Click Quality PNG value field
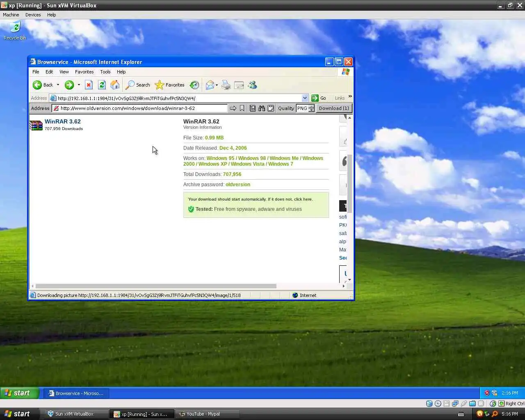Image resolution: width=525 pixels, height=420 pixels. coord(302,108)
